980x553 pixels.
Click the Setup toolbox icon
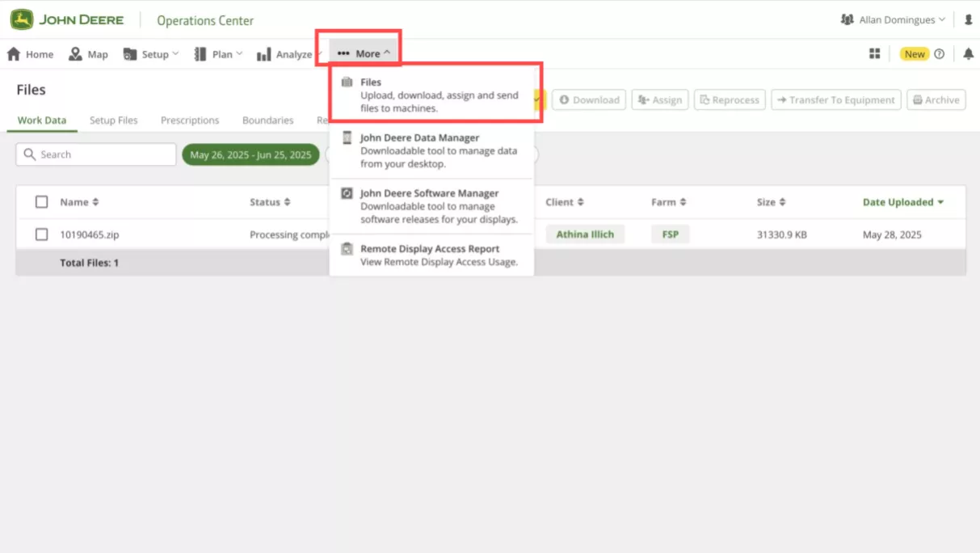pos(130,54)
